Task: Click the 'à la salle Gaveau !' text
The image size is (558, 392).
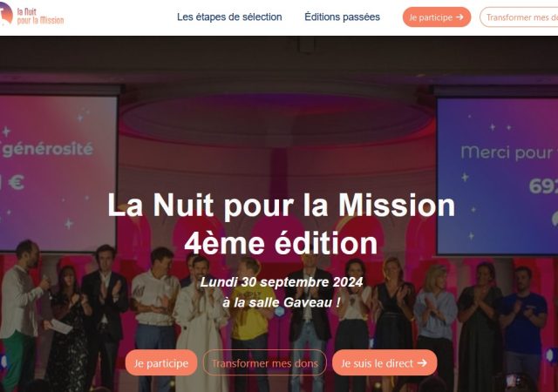Action: tap(281, 303)
